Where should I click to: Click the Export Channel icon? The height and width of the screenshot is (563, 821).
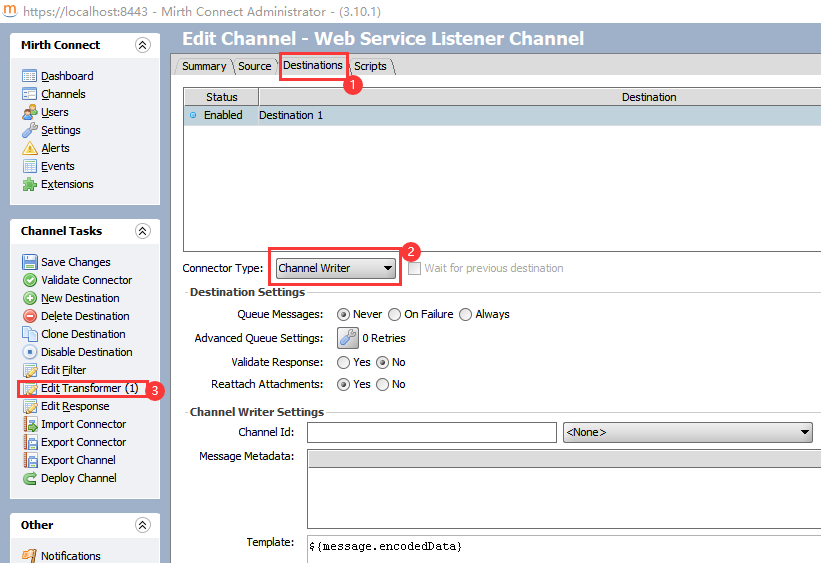(30, 460)
